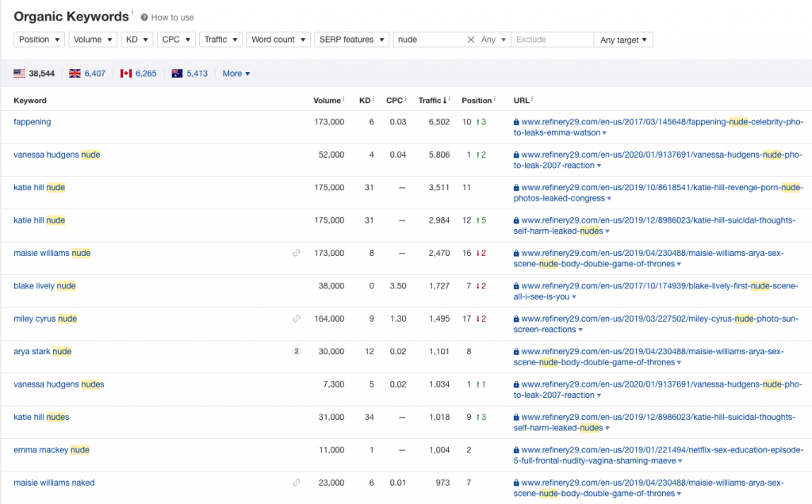
Task: Click the How to use help icon
Action: pos(144,17)
